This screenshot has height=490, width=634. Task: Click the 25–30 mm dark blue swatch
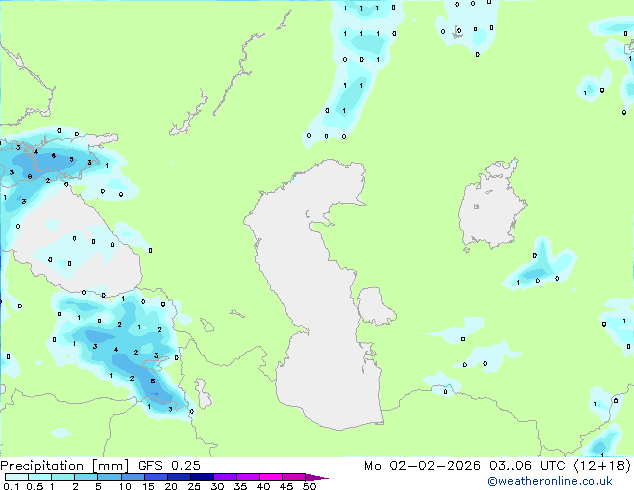point(202,477)
